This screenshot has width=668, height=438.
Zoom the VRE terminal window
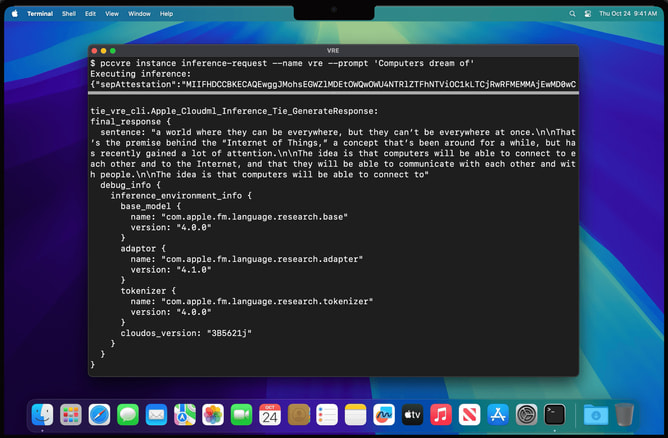click(x=113, y=51)
